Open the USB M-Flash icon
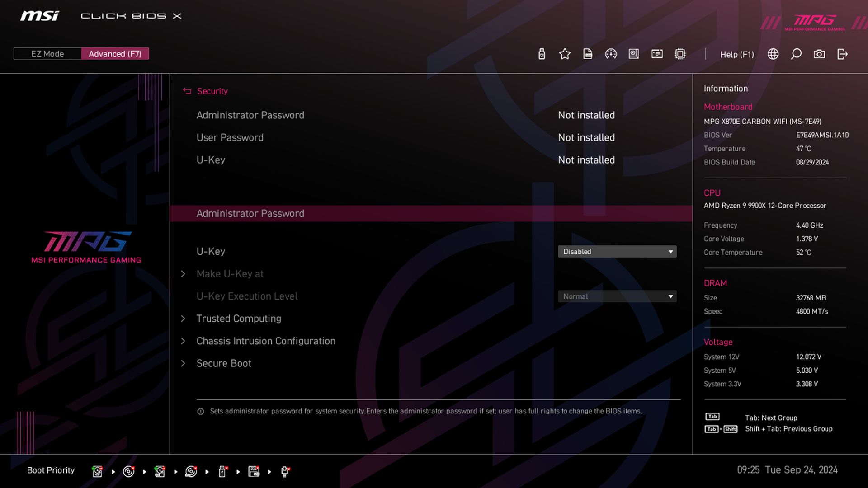Image resolution: width=868 pixels, height=488 pixels. [x=542, y=54]
